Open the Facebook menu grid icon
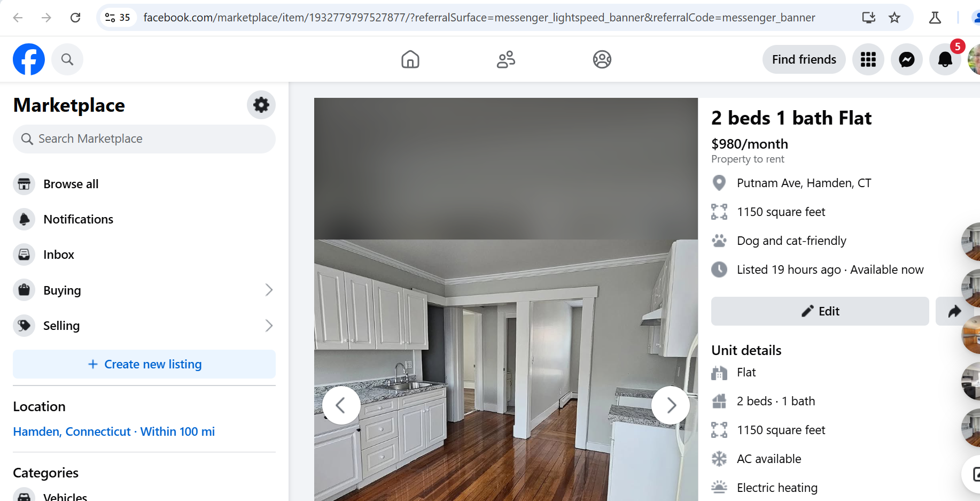This screenshot has height=501, width=980. pyautogui.click(x=868, y=59)
